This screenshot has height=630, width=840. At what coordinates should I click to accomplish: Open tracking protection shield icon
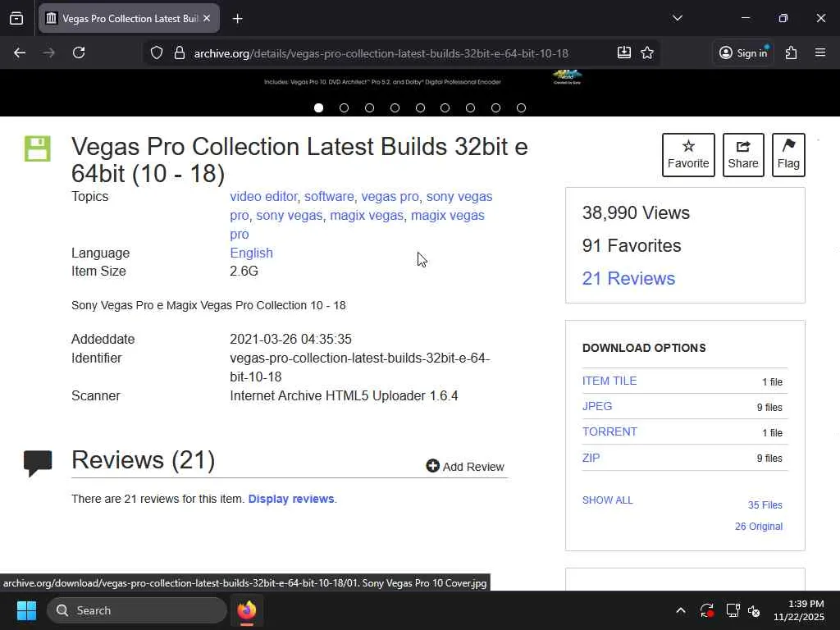coord(157,53)
